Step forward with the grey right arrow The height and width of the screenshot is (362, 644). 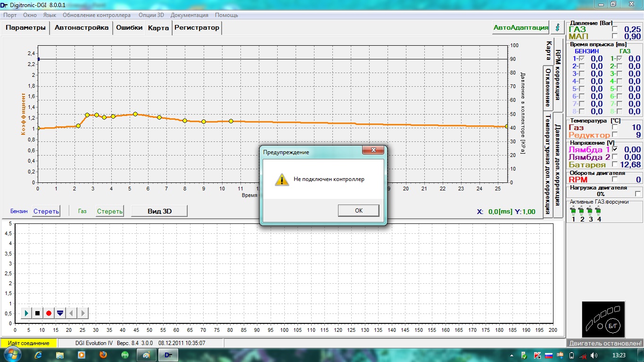[x=83, y=313]
